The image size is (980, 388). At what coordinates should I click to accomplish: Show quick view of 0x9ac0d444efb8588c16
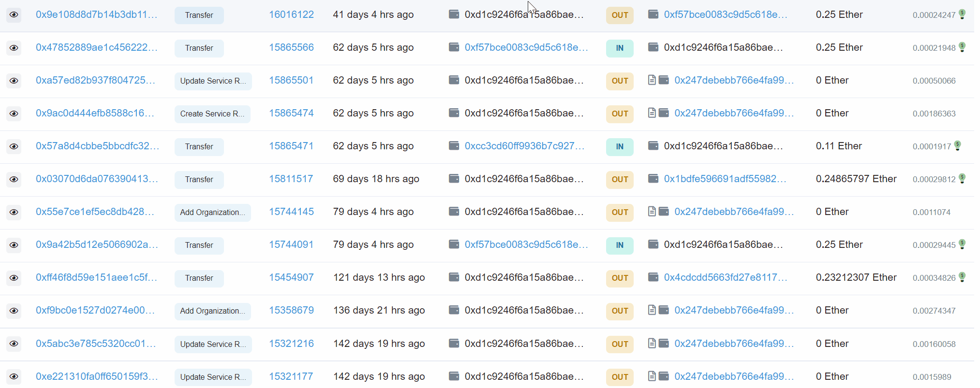click(x=14, y=114)
